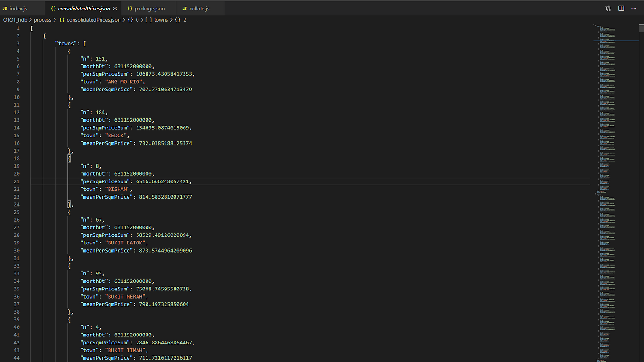Click the vertical scrollbar thumb
This screenshot has width=644, height=362.
coord(641,27)
